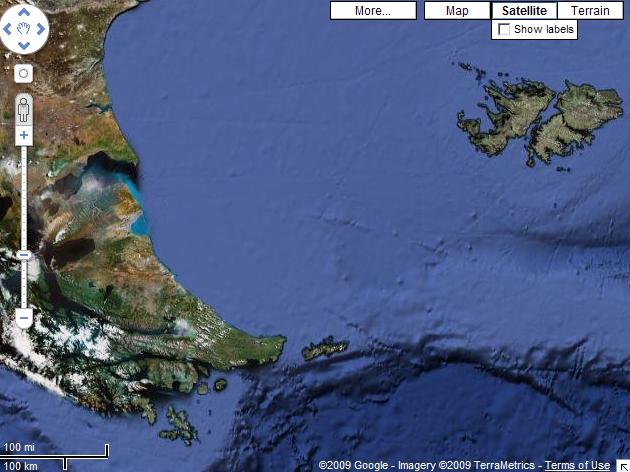Expand the overview map corner arrow
The image size is (630, 472).
coord(622,465)
